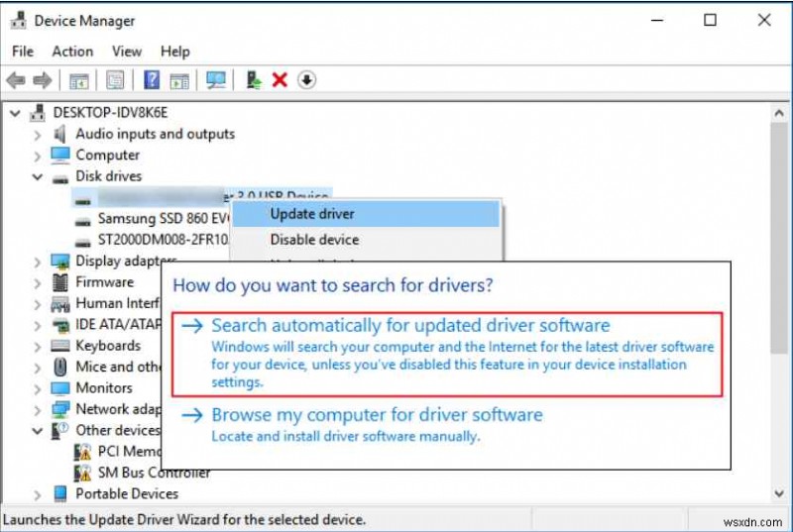
Task: Open the Help menu
Action: click(x=175, y=52)
